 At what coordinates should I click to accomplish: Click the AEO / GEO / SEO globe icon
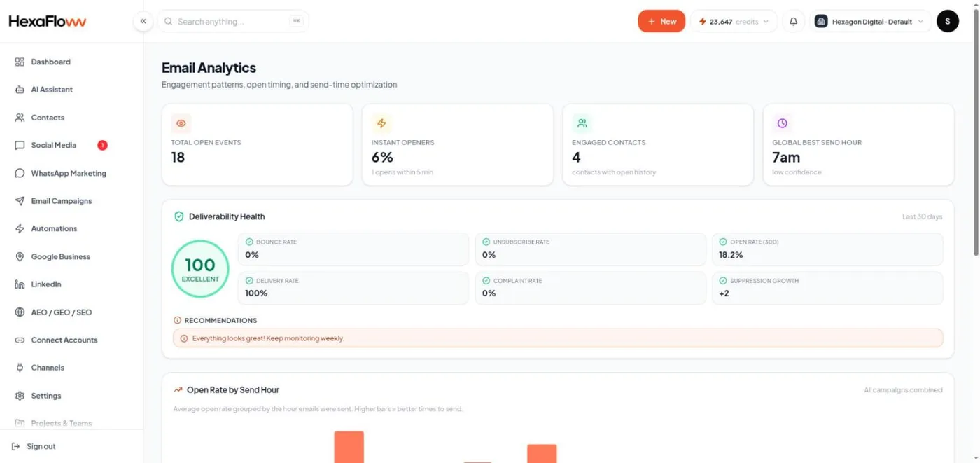tap(20, 312)
